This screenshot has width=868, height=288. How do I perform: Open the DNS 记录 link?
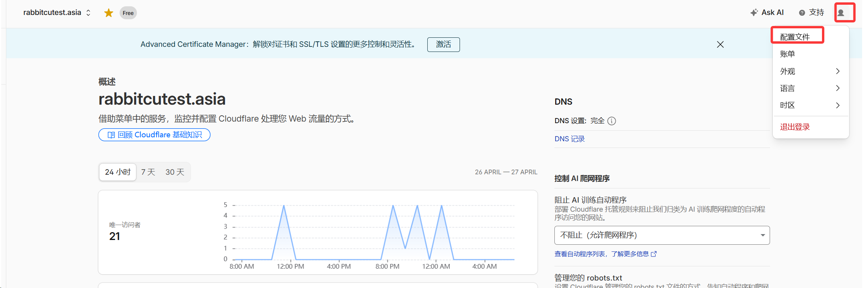click(569, 139)
